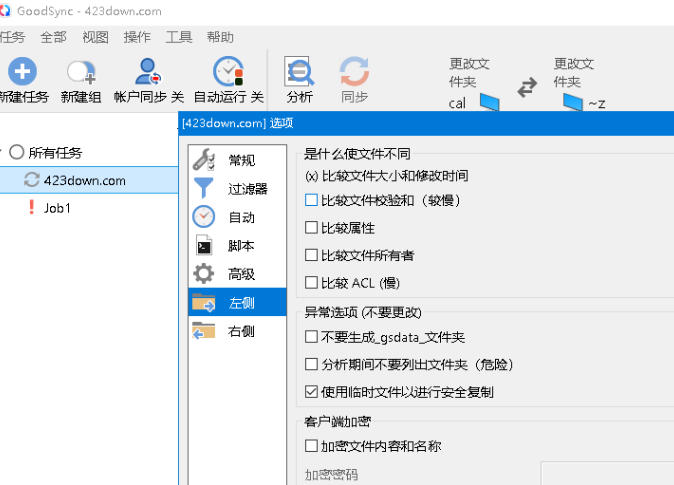Open the Actions (操作) menu
The width and height of the screenshot is (674, 485).
pos(137,37)
